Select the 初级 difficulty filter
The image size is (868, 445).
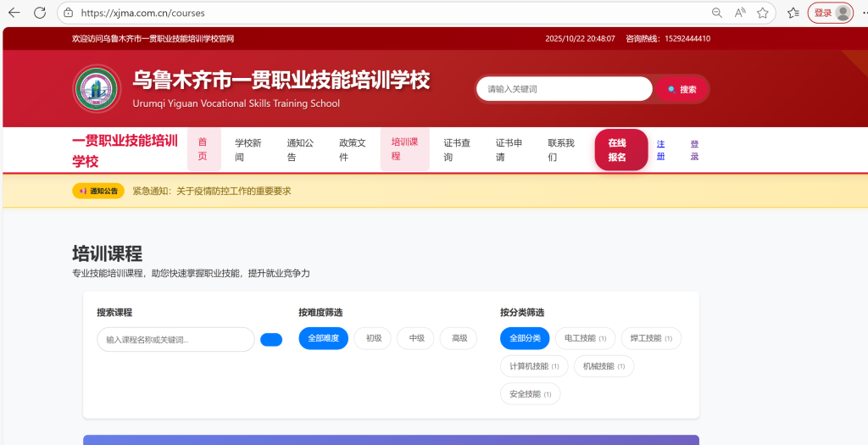[373, 338]
